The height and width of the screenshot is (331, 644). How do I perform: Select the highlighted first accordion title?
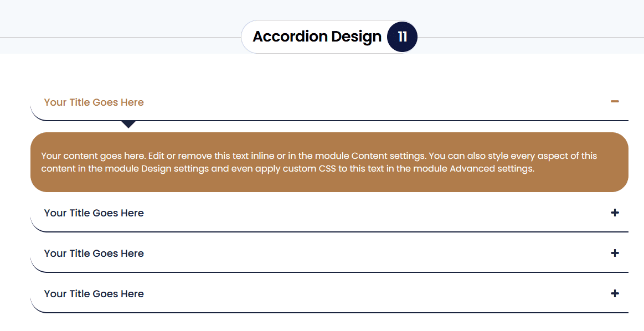pyautogui.click(x=94, y=102)
